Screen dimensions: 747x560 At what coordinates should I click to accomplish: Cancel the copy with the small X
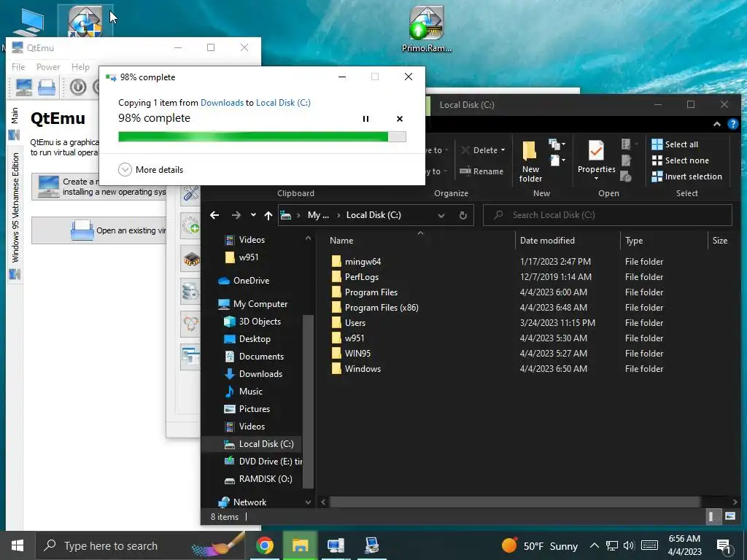pos(400,119)
